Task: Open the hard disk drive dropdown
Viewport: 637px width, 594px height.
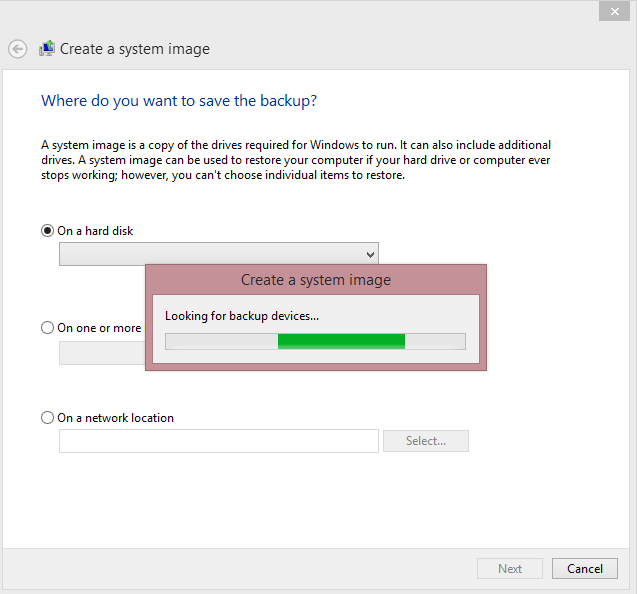Action: click(x=219, y=254)
